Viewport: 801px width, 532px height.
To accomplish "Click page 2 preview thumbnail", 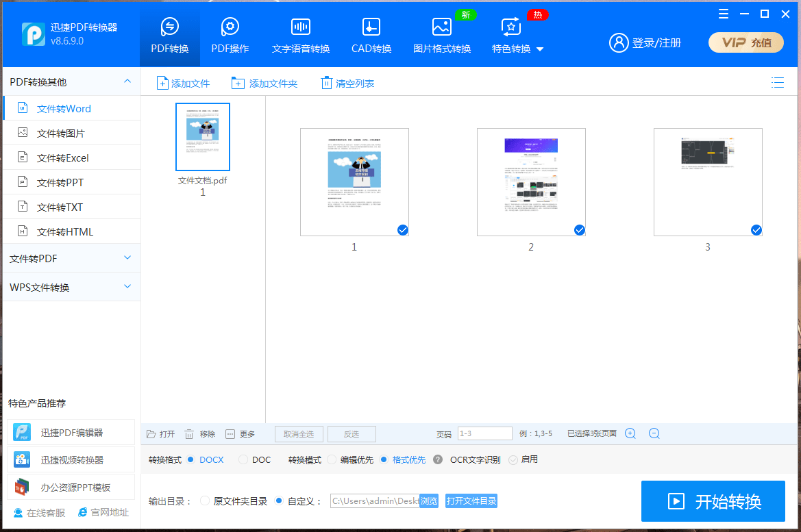I will point(531,182).
